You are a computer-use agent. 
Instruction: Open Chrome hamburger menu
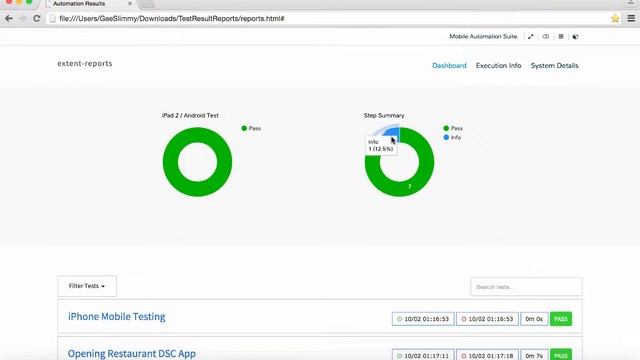(x=631, y=18)
